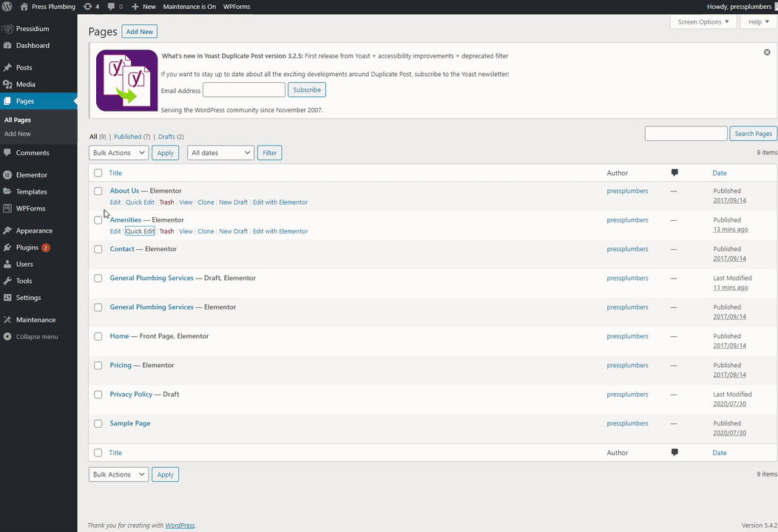Toggle select-all checkbox in table header

coord(98,173)
